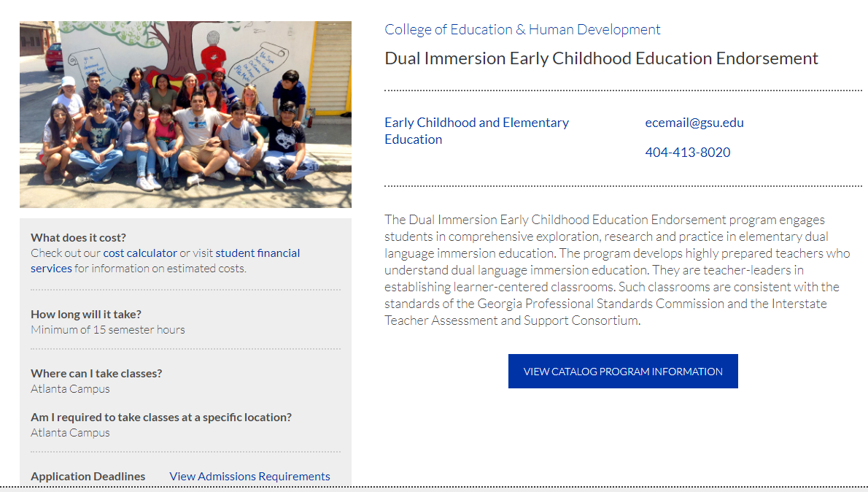
Task: Click the 'How long will it take?' heading
Action: (x=86, y=314)
